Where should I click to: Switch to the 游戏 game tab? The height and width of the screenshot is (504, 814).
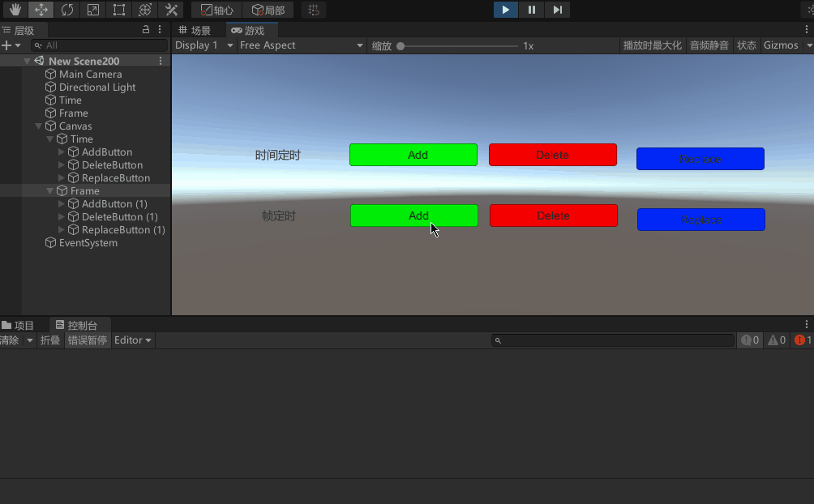click(252, 31)
